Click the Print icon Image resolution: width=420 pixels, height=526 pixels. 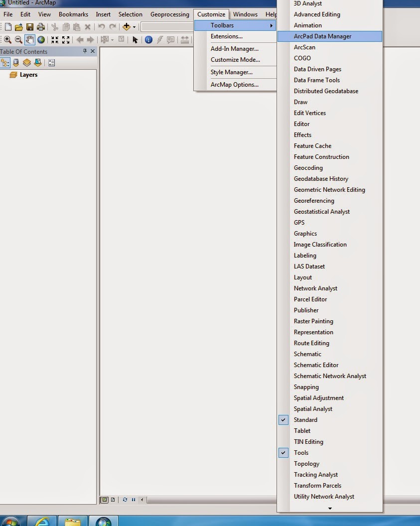pyautogui.click(x=41, y=27)
